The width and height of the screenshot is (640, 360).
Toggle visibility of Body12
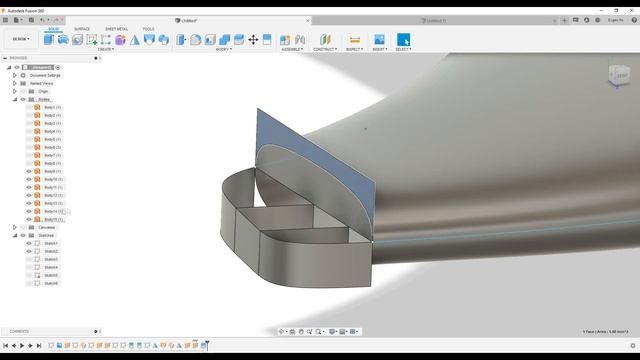[x=29, y=195]
